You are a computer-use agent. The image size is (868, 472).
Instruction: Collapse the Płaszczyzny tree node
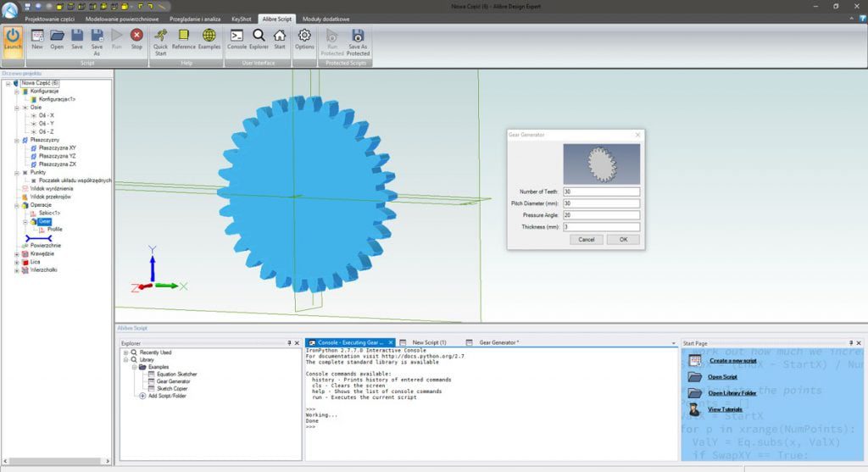(x=16, y=140)
